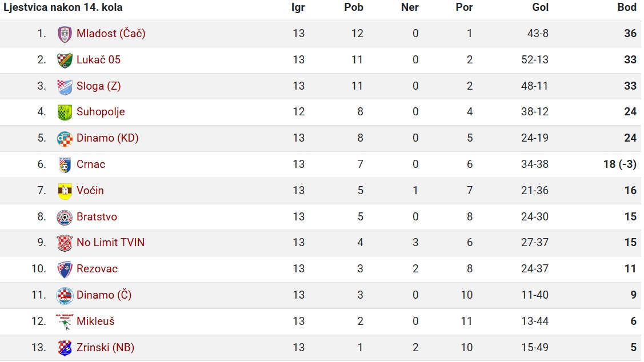The image size is (644, 362).
Task: Click the Sloga (Z) club crest
Action: (x=65, y=87)
